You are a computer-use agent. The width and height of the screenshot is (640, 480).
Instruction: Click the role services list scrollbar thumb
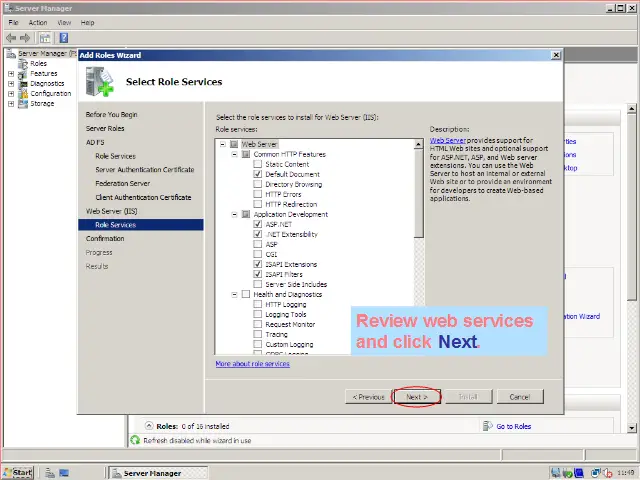(x=419, y=193)
